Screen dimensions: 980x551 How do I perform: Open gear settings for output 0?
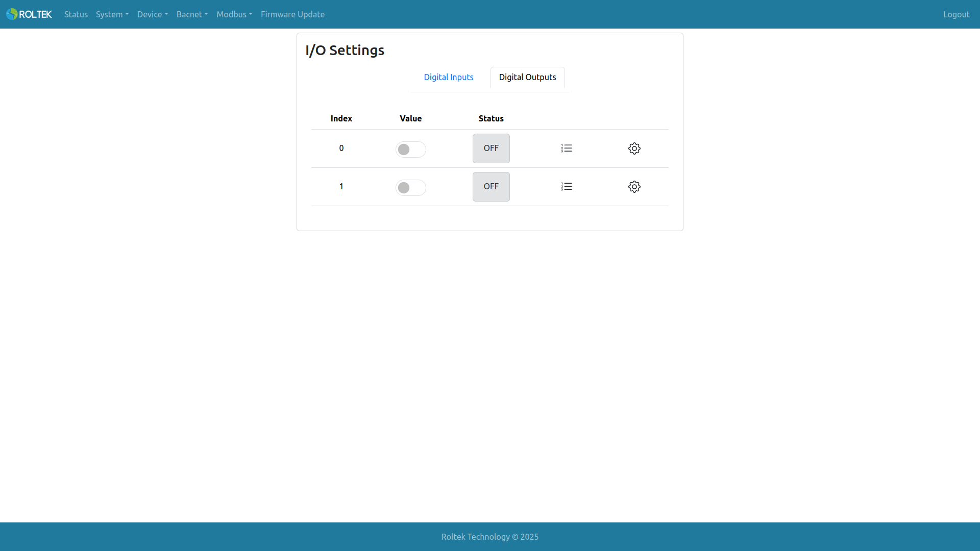tap(634, 148)
